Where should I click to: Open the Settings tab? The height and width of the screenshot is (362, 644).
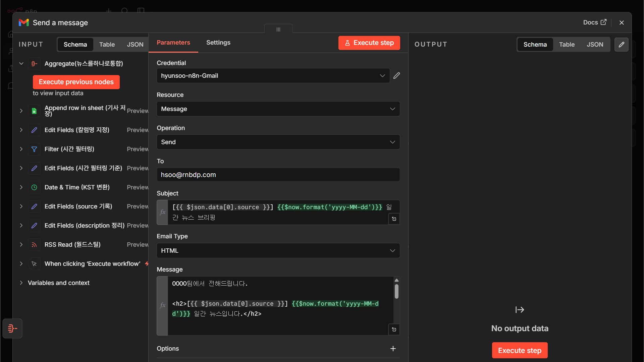(x=218, y=43)
